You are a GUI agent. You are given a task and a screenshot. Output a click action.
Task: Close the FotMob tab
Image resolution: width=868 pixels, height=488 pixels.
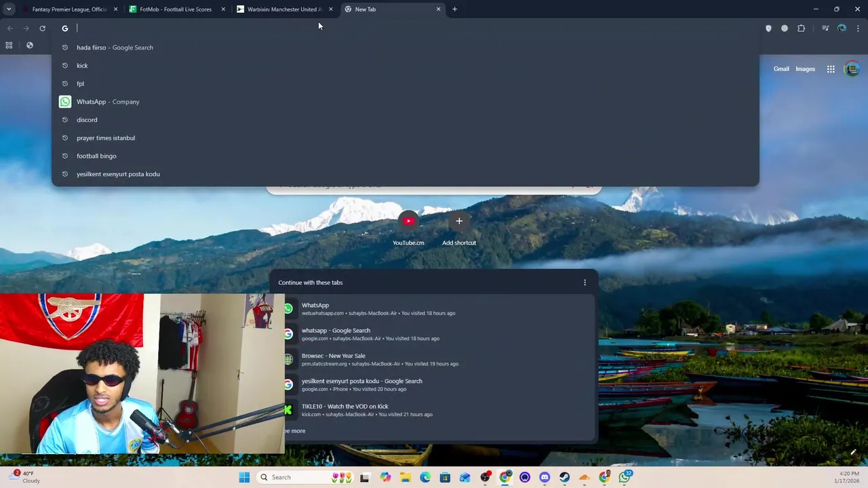tap(223, 9)
